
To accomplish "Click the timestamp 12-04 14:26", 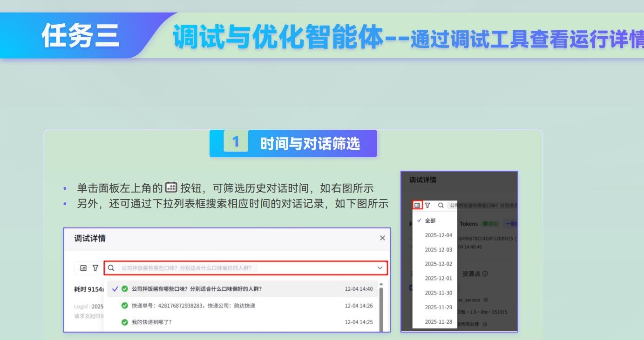I will coord(359,306).
